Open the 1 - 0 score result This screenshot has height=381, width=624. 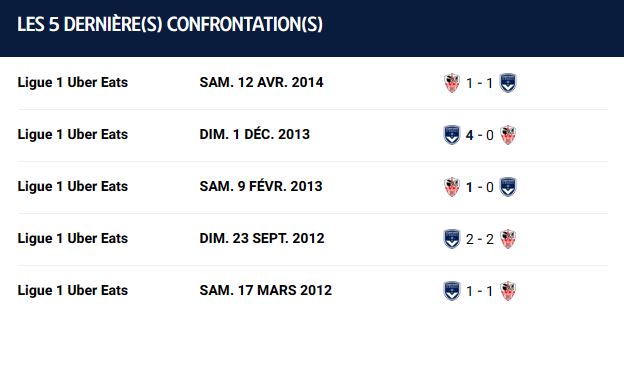(480, 187)
